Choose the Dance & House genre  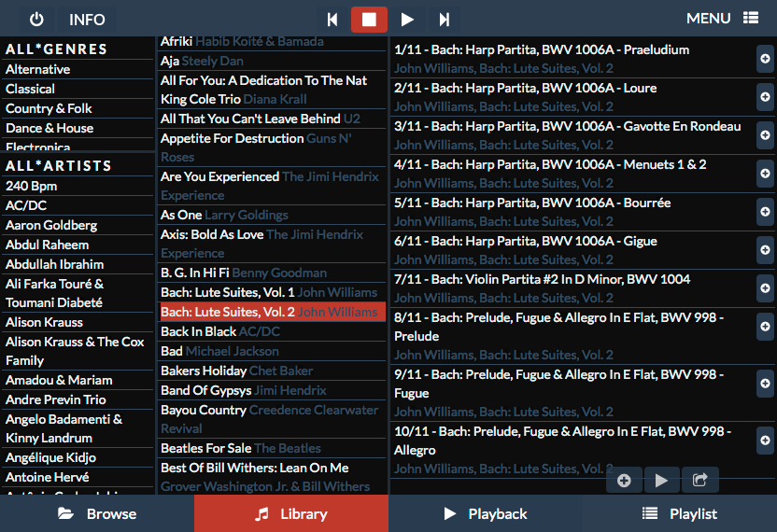78,128
